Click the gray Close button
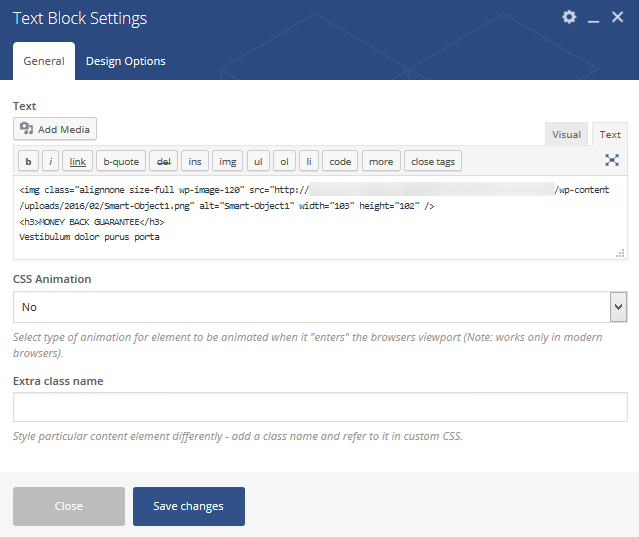The image size is (639, 537). (x=69, y=506)
